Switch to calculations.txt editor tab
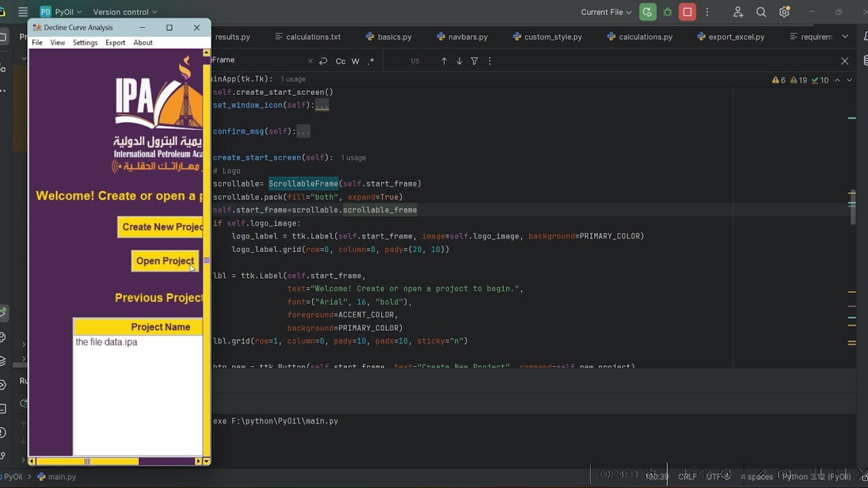 click(x=307, y=37)
